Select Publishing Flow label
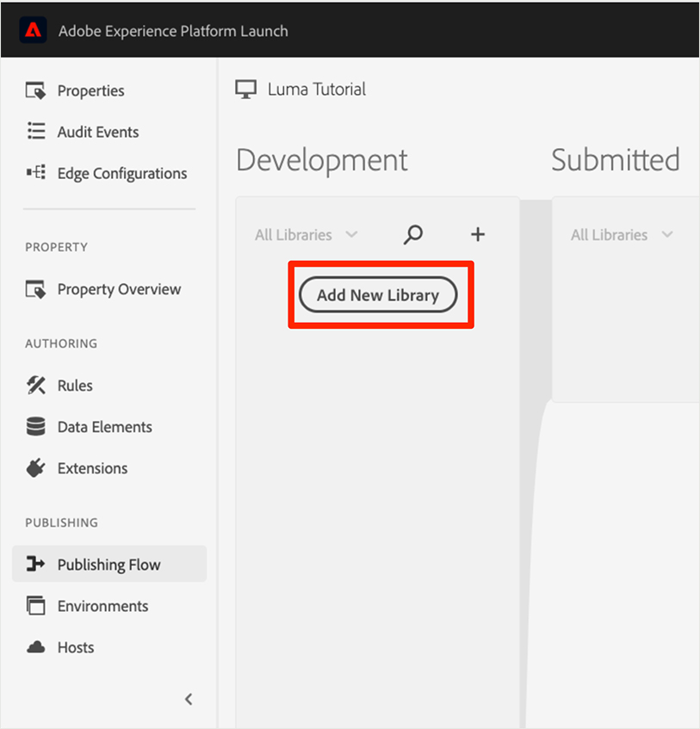This screenshot has width=700, height=729. click(x=108, y=565)
